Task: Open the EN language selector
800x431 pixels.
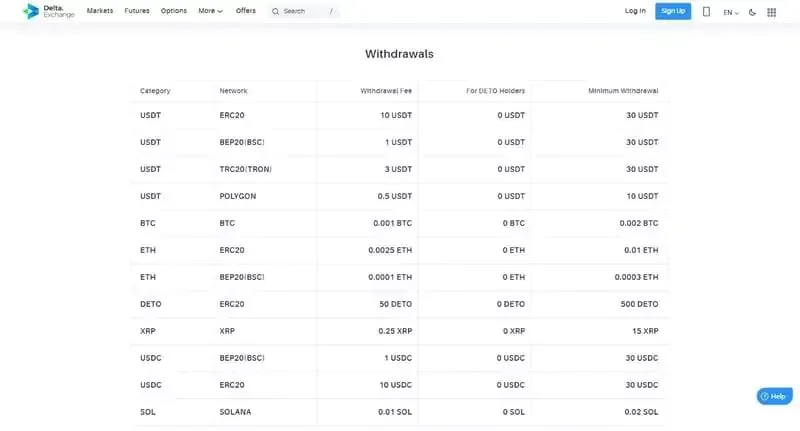Action: (731, 12)
